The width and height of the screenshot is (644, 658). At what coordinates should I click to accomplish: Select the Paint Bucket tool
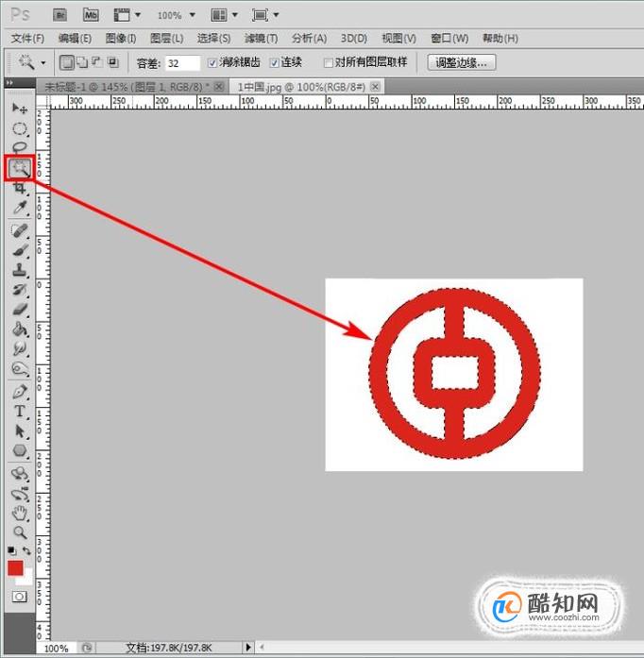coord(19,329)
